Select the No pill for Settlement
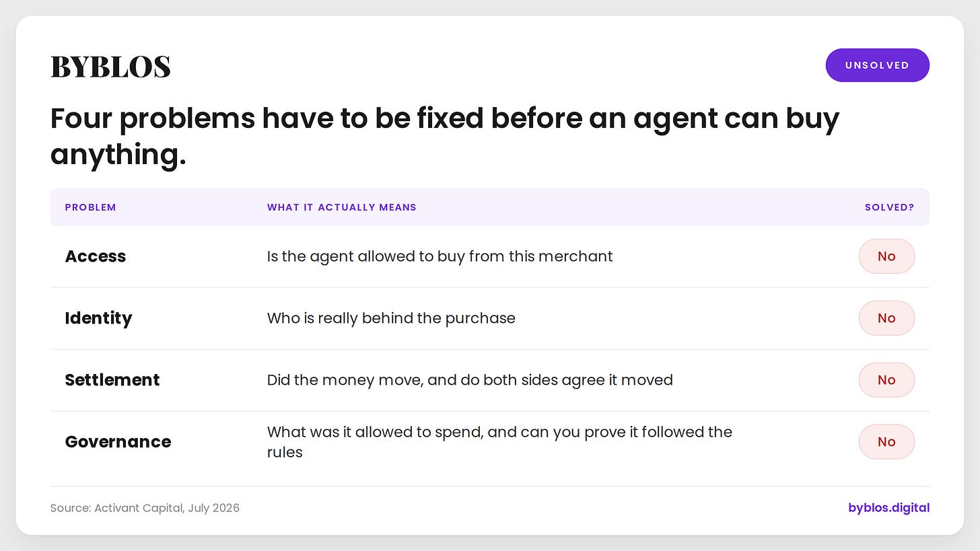Image resolution: width=980 pixels, height=551 pixels. 886,380
